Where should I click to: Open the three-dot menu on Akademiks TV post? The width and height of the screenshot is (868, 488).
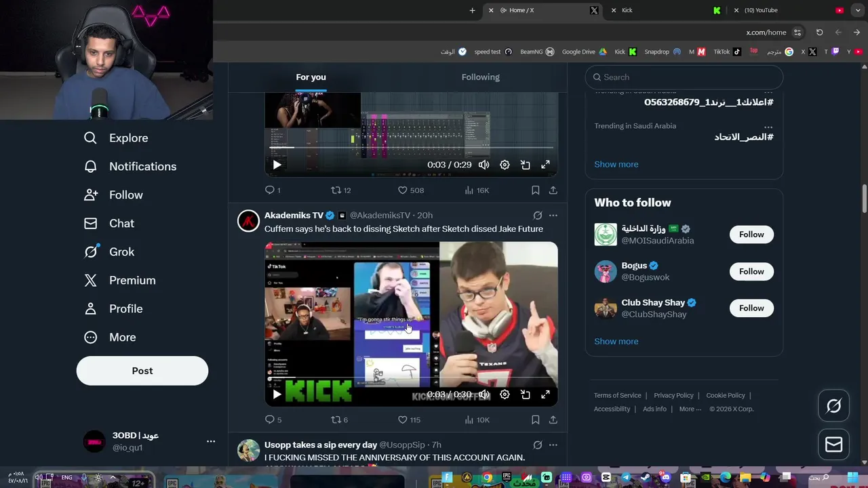click(553, 215)
